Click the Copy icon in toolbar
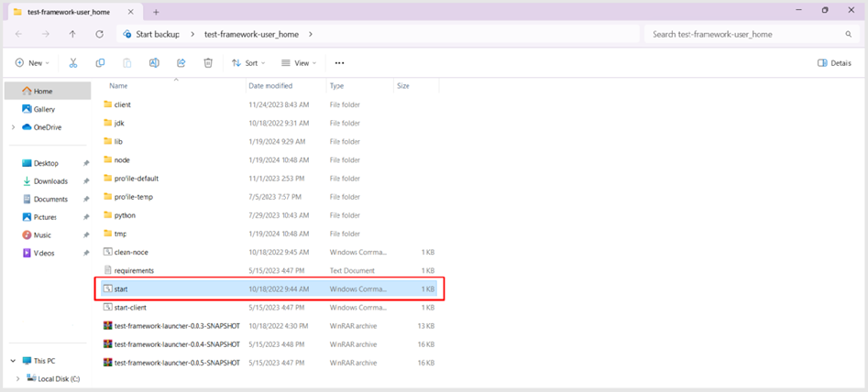The image size is (868, 392). [100, 63]
